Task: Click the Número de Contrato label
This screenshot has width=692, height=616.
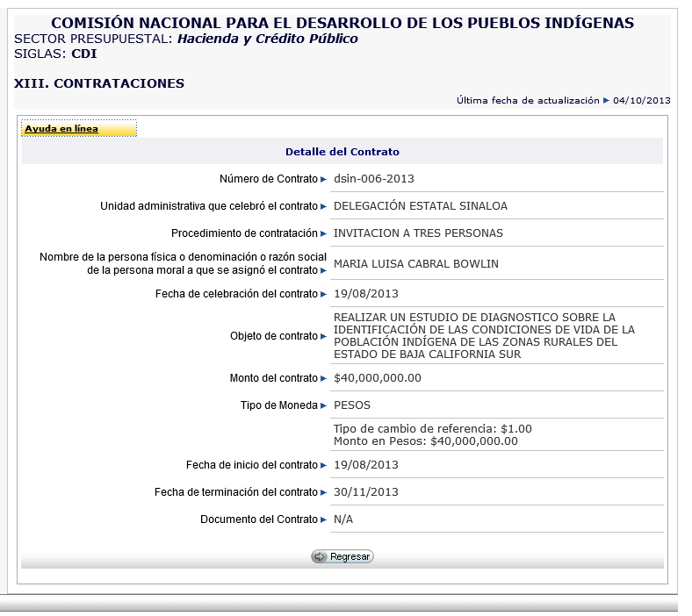Action: pos(269,179)
